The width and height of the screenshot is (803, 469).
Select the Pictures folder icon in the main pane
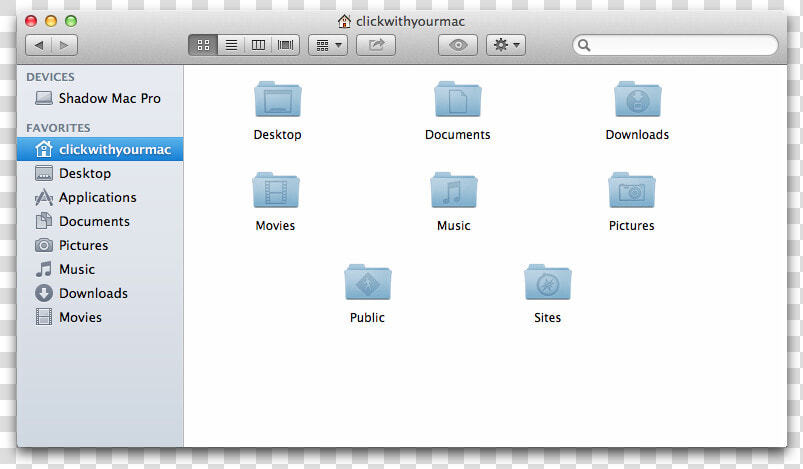click(x=631, y=190)
